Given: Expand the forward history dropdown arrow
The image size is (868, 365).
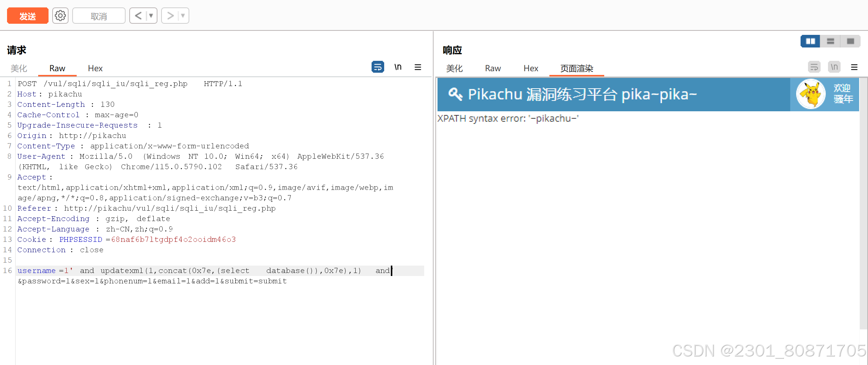Looking at the screenshot, I should (x=183, y=16).
